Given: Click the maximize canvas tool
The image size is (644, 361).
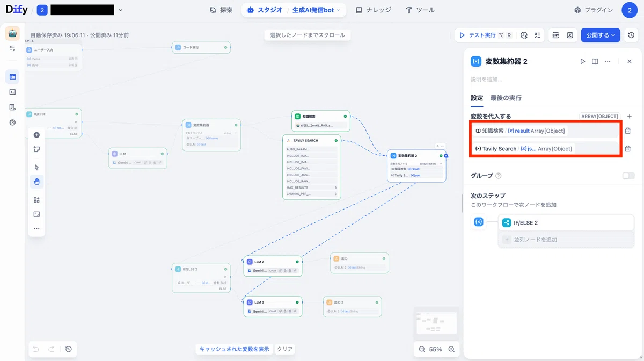Looking at the screenshot, I should point(36,214).
